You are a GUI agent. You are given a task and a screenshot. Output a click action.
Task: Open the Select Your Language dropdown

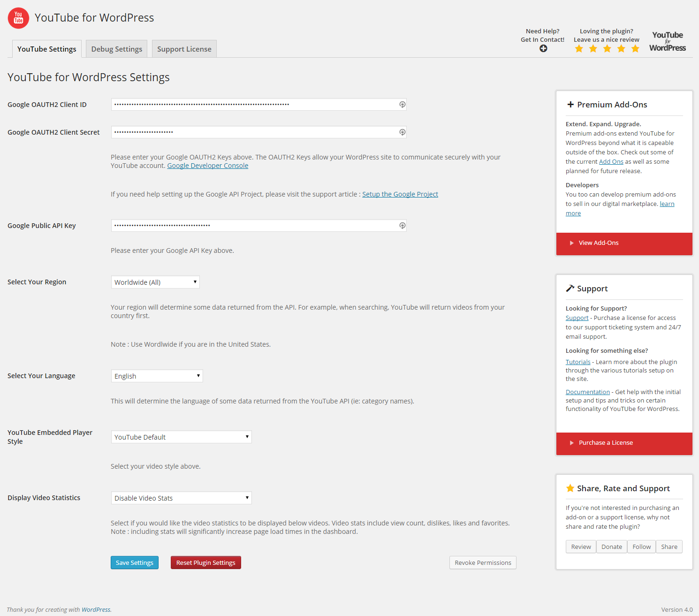click(x=157, y=376)
